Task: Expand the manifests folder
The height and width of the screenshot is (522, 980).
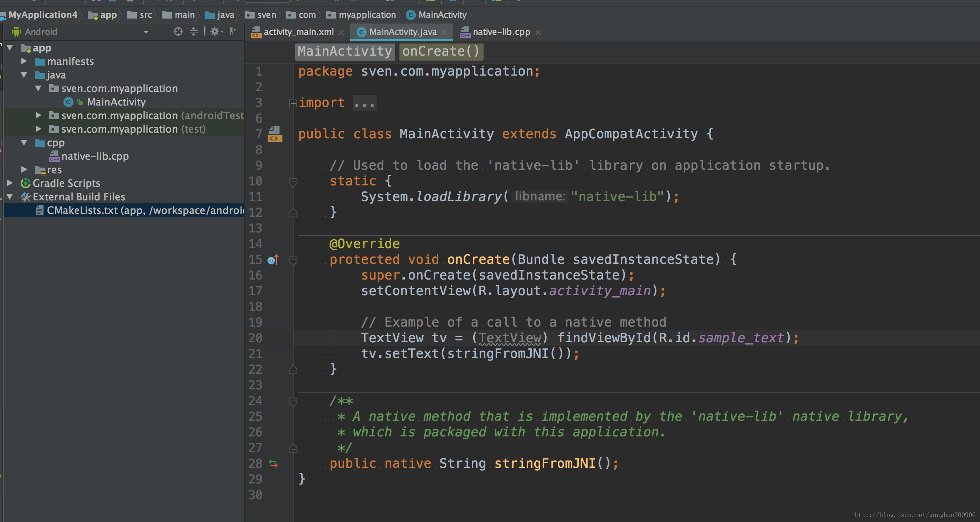Action: pos(24,61)
